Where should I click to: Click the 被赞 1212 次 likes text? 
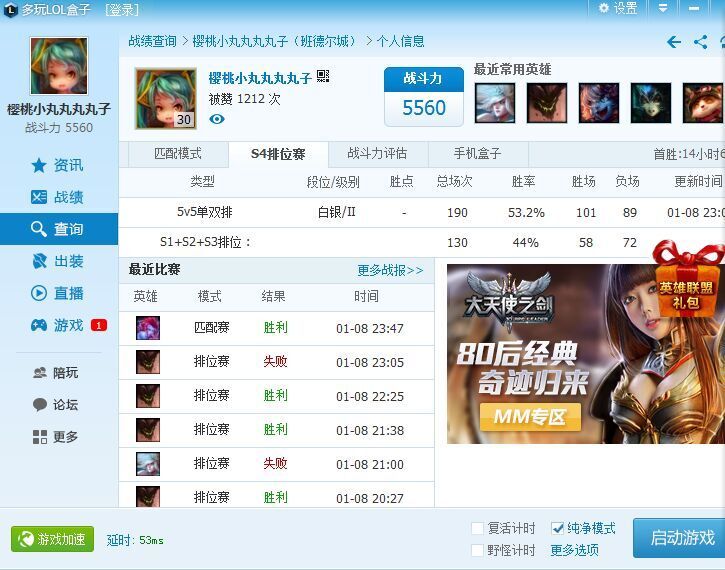(x=245, y=98)
